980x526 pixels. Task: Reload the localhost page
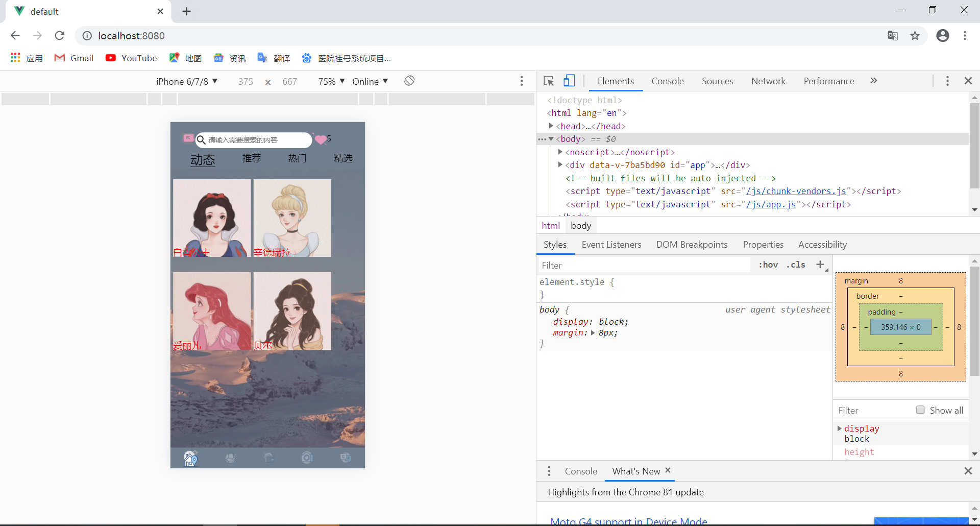(60, 36)
